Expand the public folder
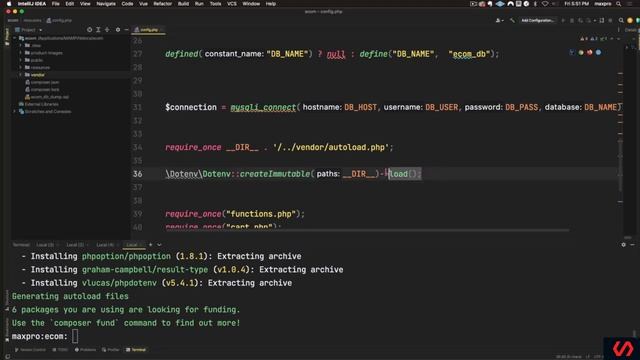The image size is (640, 360). (x=21, y=60)
